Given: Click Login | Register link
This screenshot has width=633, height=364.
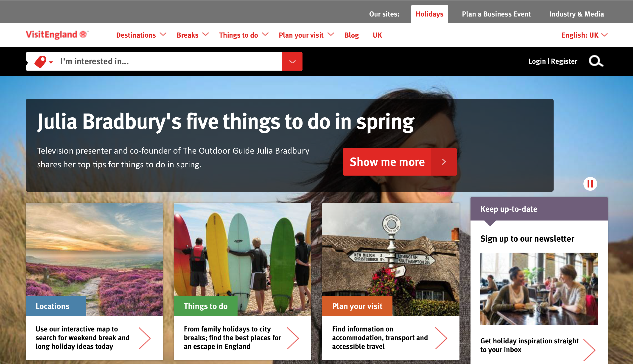Looking at the screenshot, I should tap(553, 61).
